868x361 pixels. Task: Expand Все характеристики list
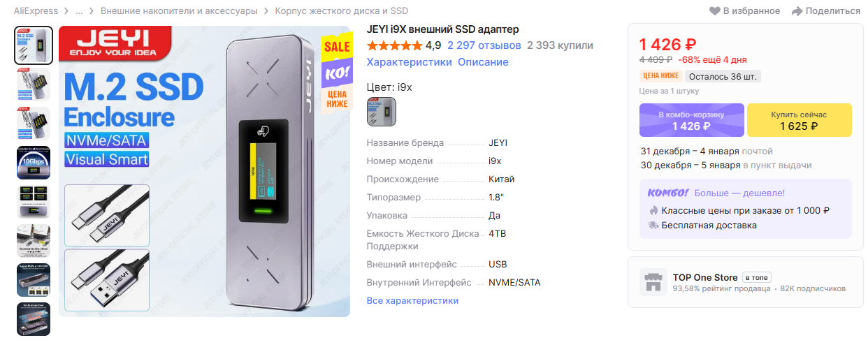(x=412, y=301)
